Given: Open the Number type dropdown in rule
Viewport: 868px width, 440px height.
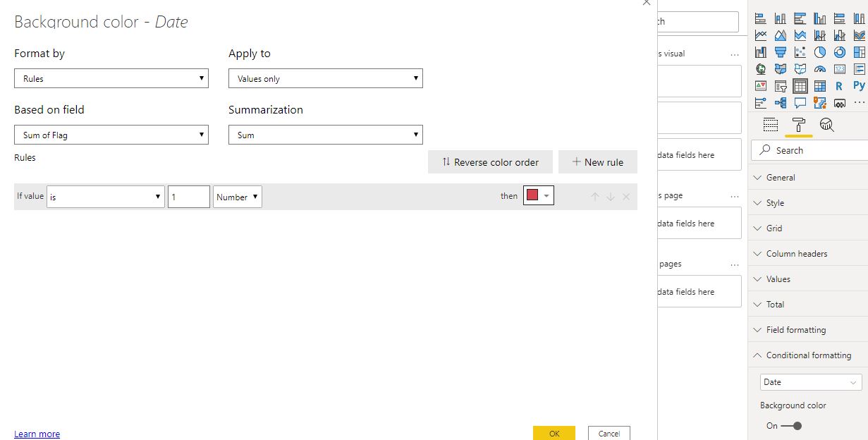Looking at the screenshot, I should (x=238, y=197).
